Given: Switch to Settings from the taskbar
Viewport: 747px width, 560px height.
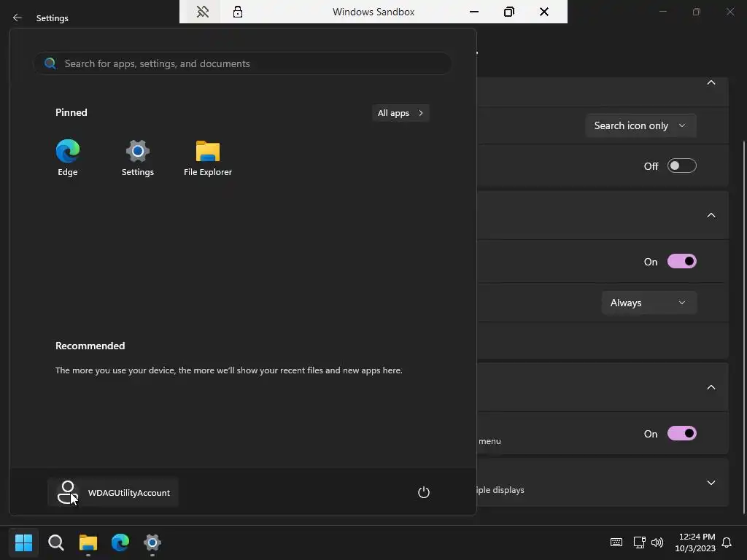Looking at the screenshot, I should (152, 542).
